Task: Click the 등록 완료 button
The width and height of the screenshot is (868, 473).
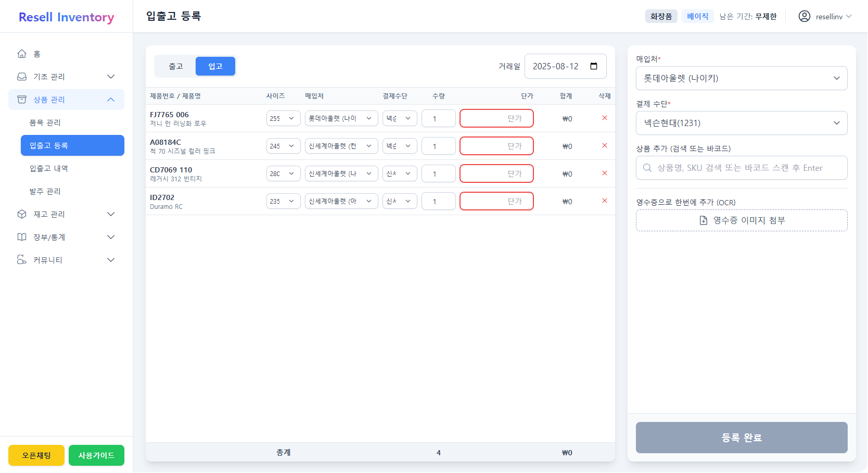Action: tap(741, 438)
